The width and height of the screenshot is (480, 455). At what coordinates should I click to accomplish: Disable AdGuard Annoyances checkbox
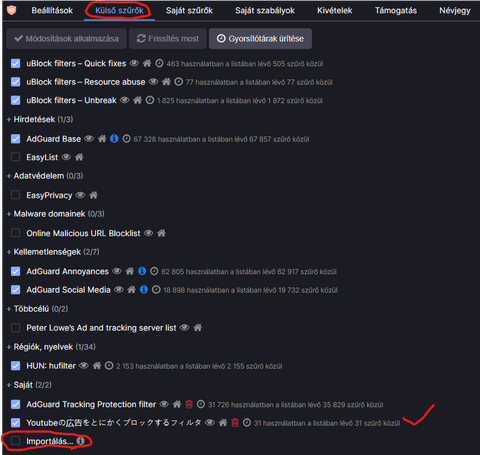(x=15, y=271)
